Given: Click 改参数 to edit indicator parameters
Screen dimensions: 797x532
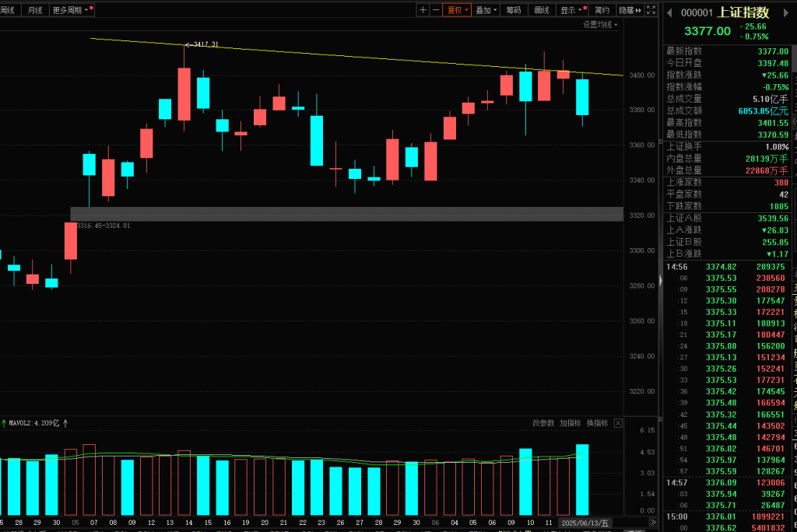Looking at the screenshot, I should point(542,423).
